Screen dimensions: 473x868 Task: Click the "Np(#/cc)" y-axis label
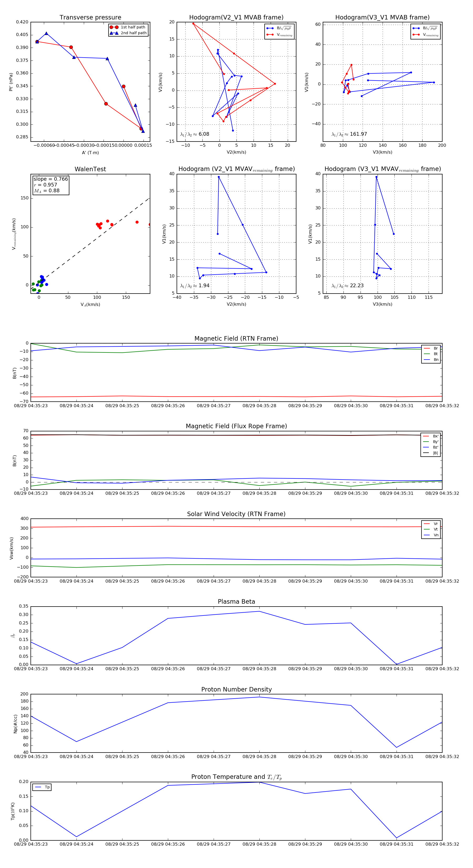pos(15,724)
